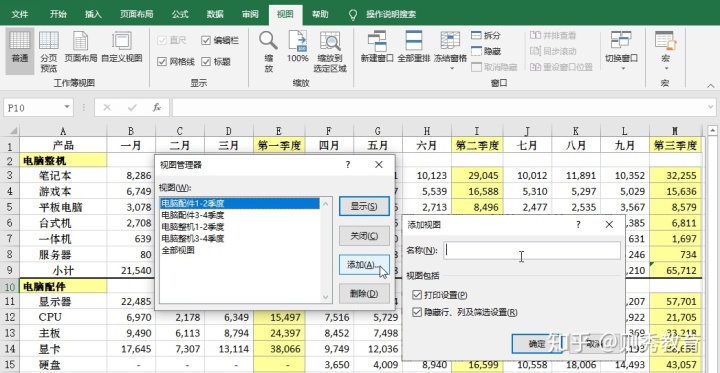Screen dimensions: 720x373
Task: Uncheck hidden rows, columns filter settings option
Action: tap(417, 312)
